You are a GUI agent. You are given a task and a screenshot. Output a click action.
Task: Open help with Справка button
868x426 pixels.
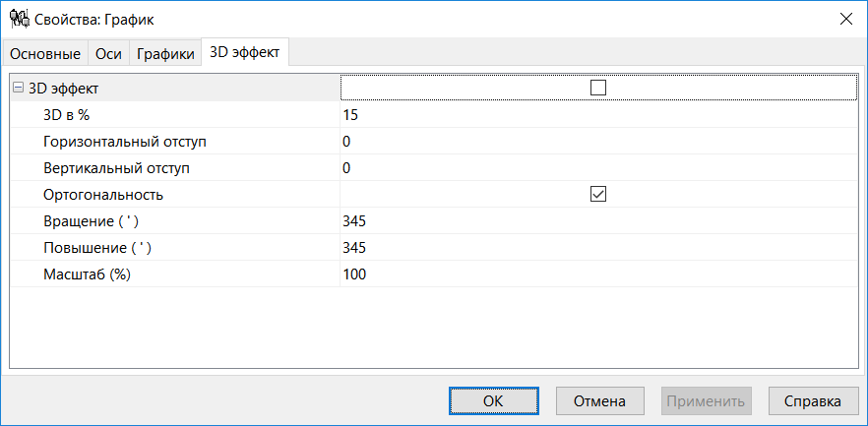(x=813, y=401)
